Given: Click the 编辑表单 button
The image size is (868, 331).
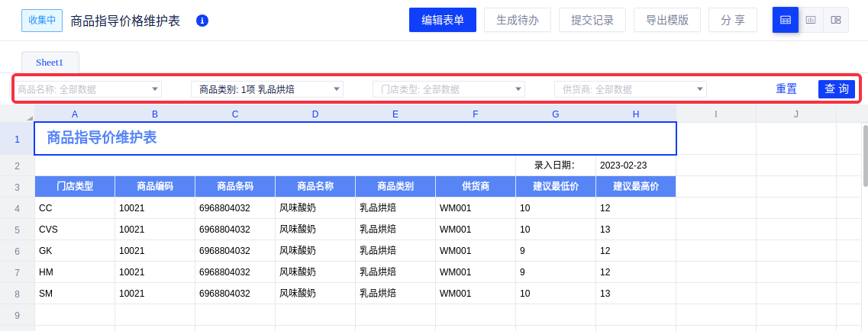Looking at the screenshot, I should 443,21.
